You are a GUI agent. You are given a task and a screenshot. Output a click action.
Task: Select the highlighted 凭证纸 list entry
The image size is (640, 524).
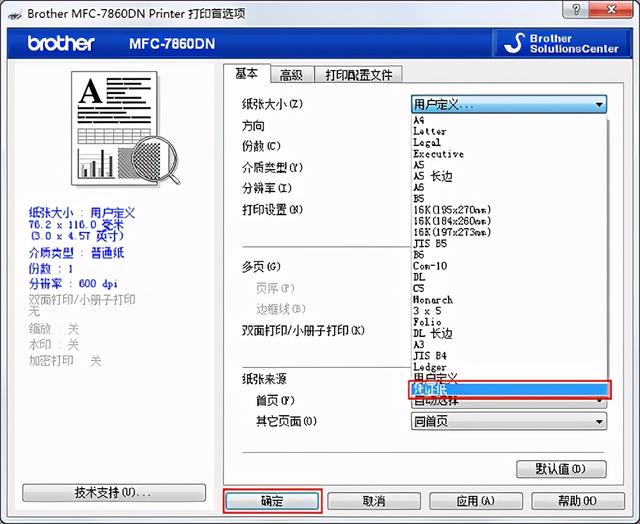click(x=510, y=390)
